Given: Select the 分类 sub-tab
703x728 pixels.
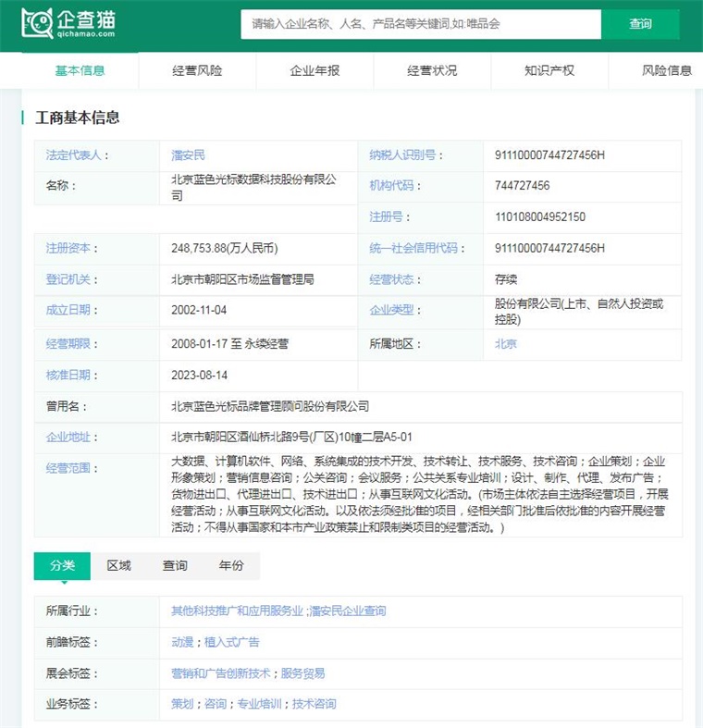Looking at the screenshot, I should point(62,565).
